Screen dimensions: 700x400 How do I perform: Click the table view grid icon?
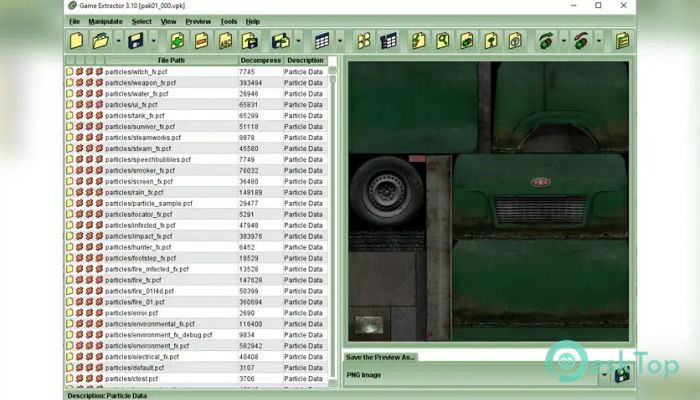pyautogui.click(x=322, y=41)
